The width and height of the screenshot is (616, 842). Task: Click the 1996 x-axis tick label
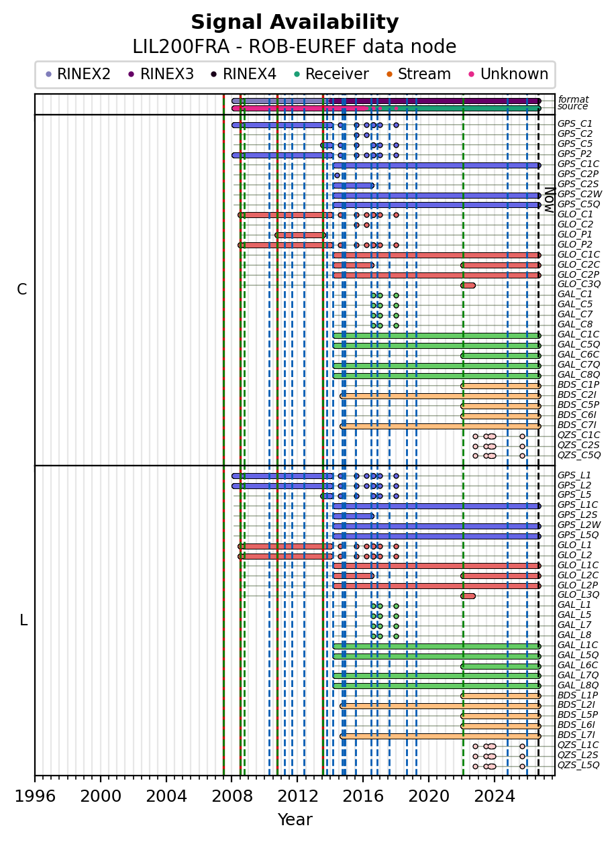click(35, 795)
